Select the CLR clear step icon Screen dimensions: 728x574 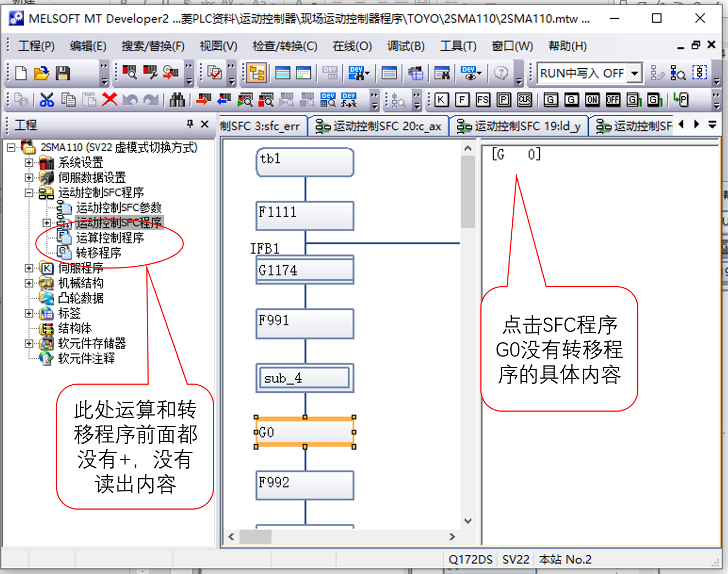click(524, 100)
